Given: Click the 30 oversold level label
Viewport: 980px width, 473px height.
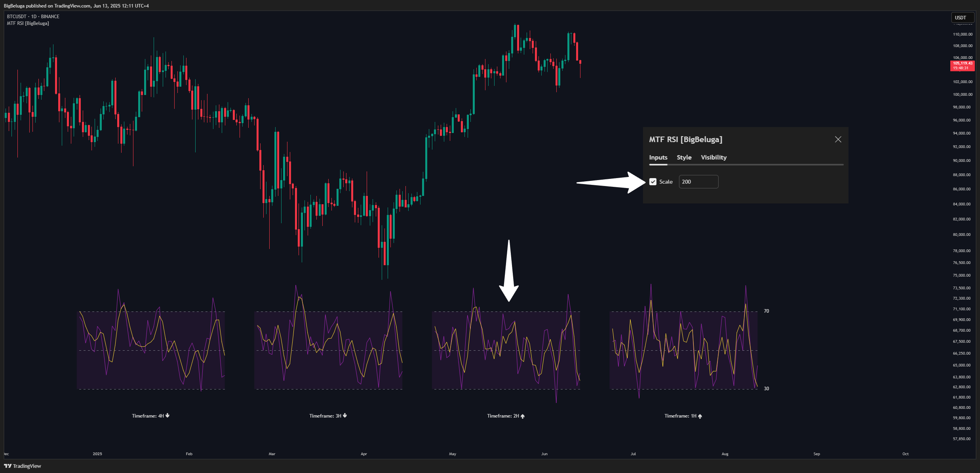Looking at the screenshot, I should click(x=767, y=389).
